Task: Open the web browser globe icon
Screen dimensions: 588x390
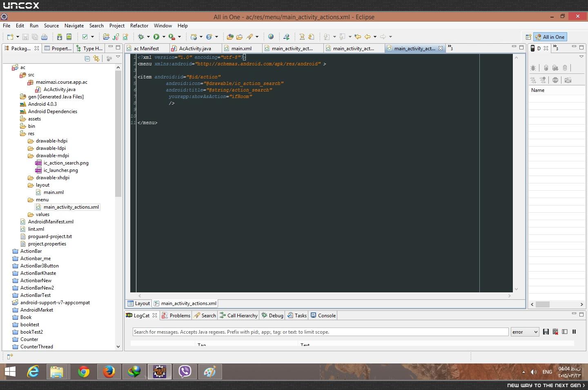Action: coord(271,37)
